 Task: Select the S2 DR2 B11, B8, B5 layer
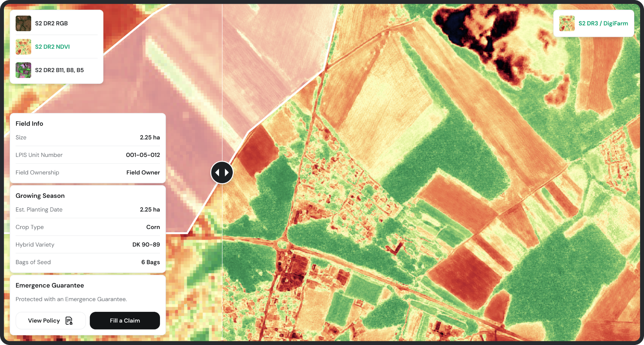pyautogui.click(x=57, y=70)
